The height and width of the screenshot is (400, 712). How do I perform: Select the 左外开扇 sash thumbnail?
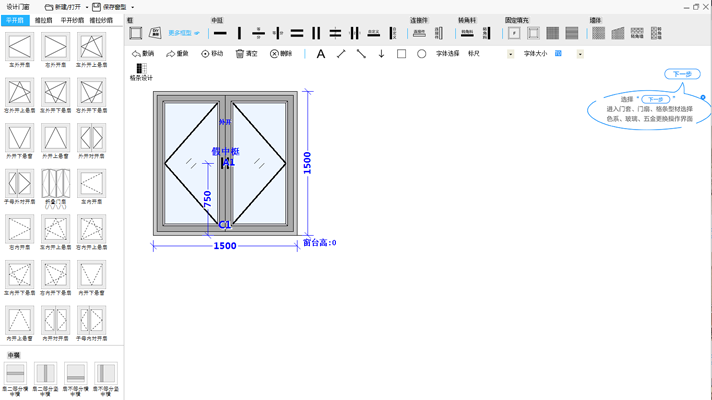tap(19, 48)
